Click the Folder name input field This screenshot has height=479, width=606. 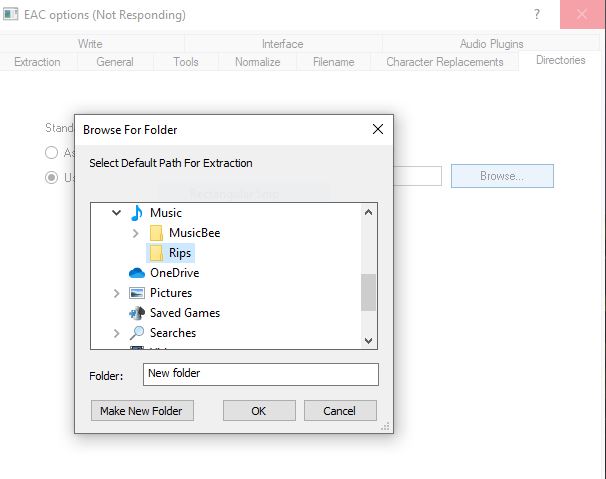click(x=261, y=374)
